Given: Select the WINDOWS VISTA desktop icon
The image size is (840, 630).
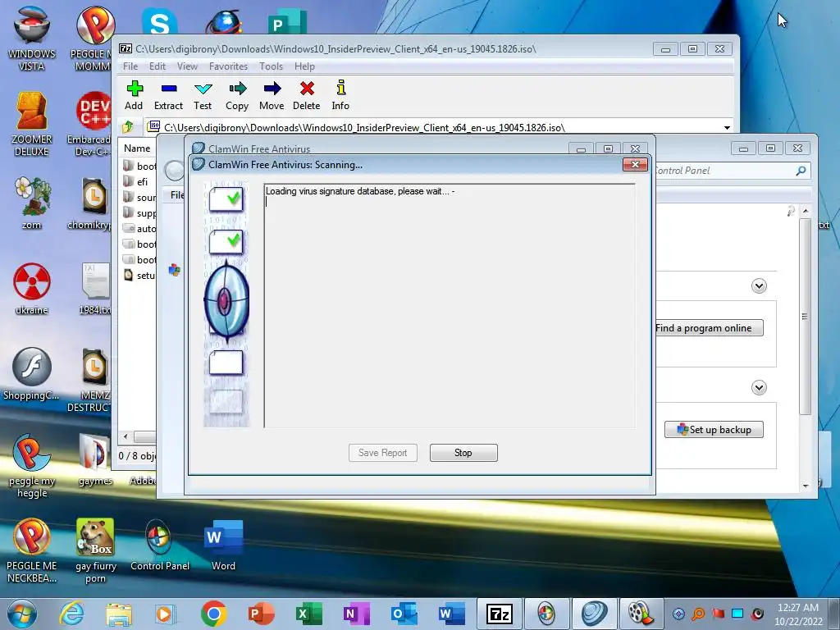Looking at the screenshot, I should point(32,39).
